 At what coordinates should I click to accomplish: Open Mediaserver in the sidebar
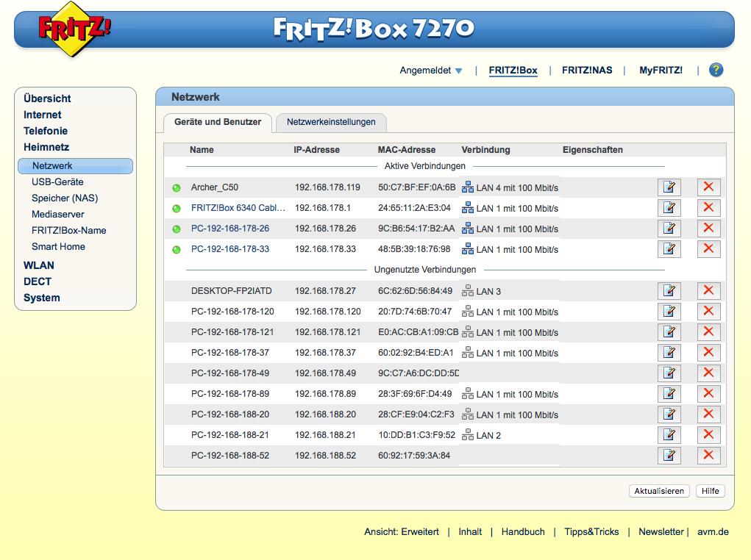click(58, 215)
